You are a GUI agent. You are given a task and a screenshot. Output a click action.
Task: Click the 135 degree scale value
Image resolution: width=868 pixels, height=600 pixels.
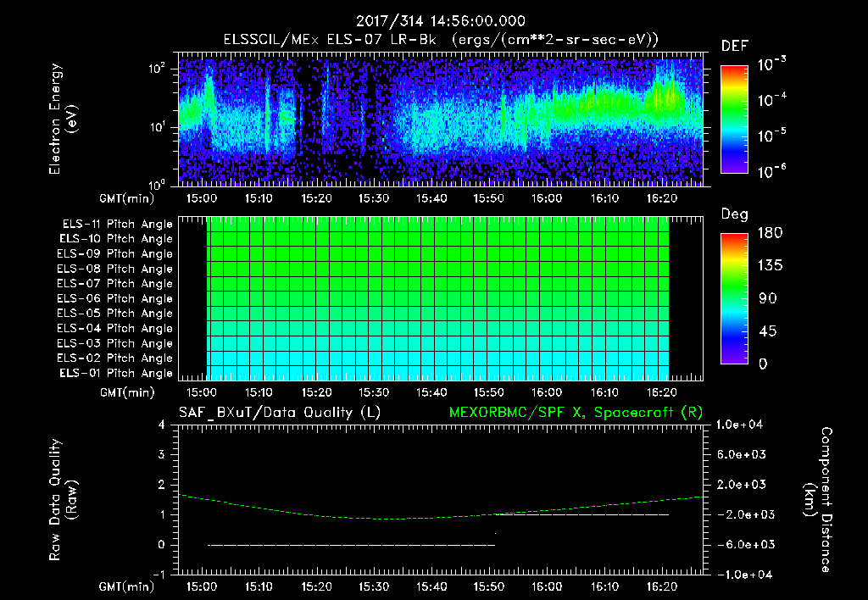tap(770, 266)
